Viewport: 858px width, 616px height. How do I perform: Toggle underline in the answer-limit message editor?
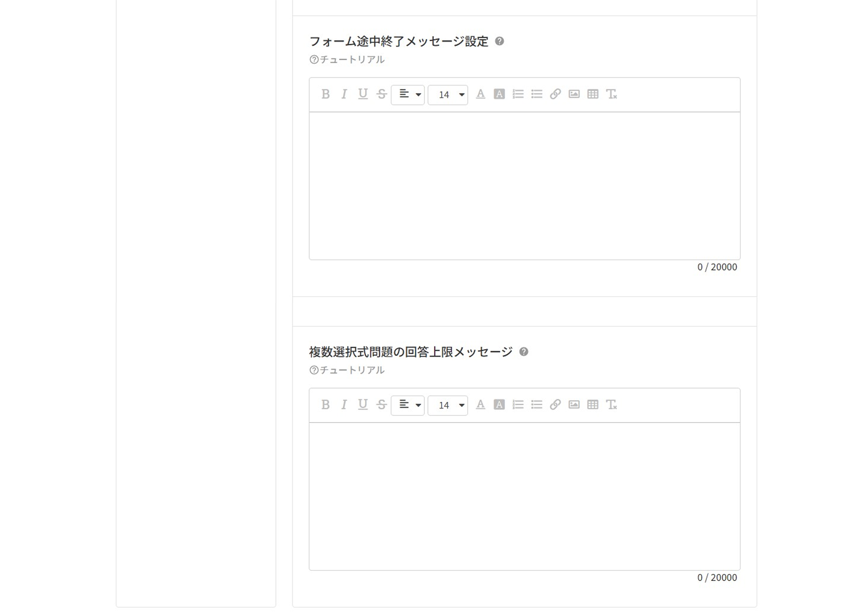click(x=363, y=405)
